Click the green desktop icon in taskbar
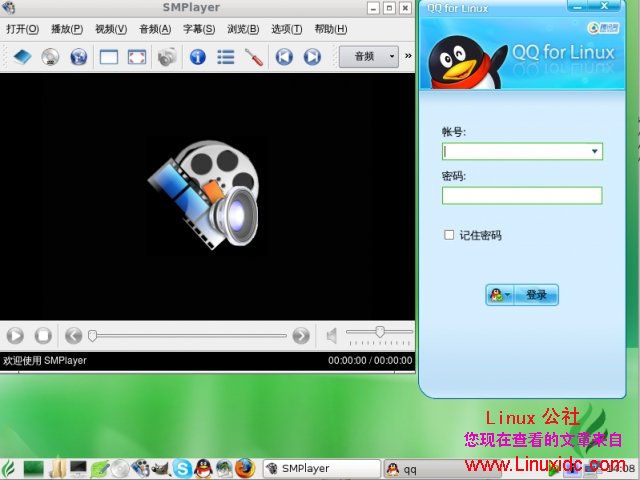 (x=33, y=469)
